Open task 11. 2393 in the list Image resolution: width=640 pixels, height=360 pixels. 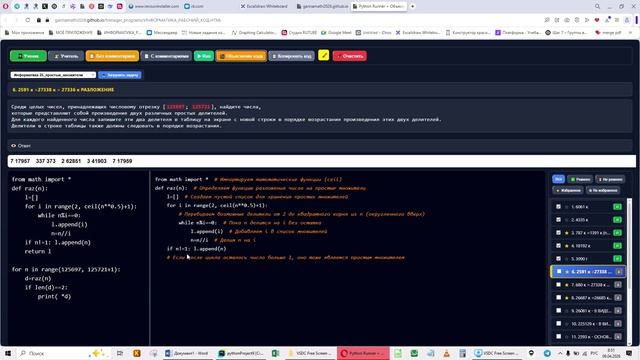588,337
